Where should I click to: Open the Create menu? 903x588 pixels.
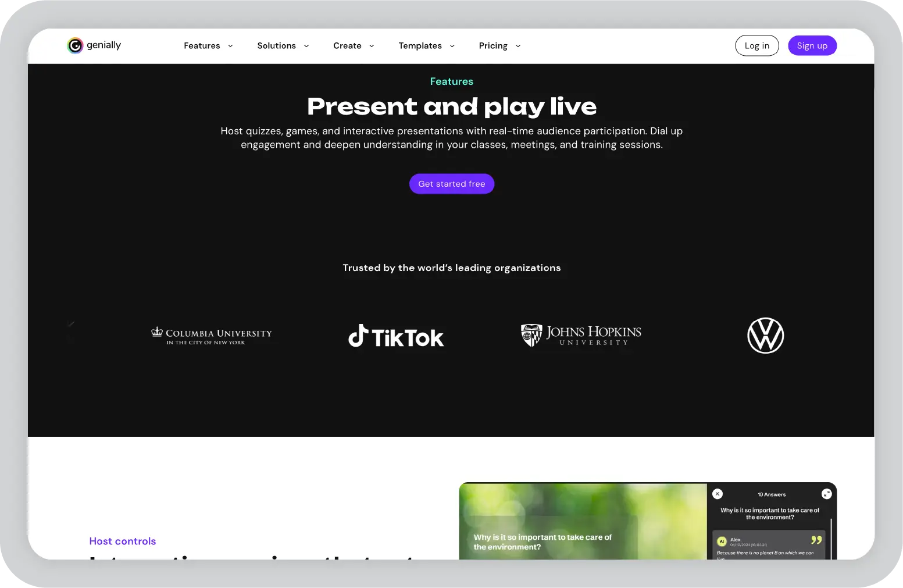[347, 46]
